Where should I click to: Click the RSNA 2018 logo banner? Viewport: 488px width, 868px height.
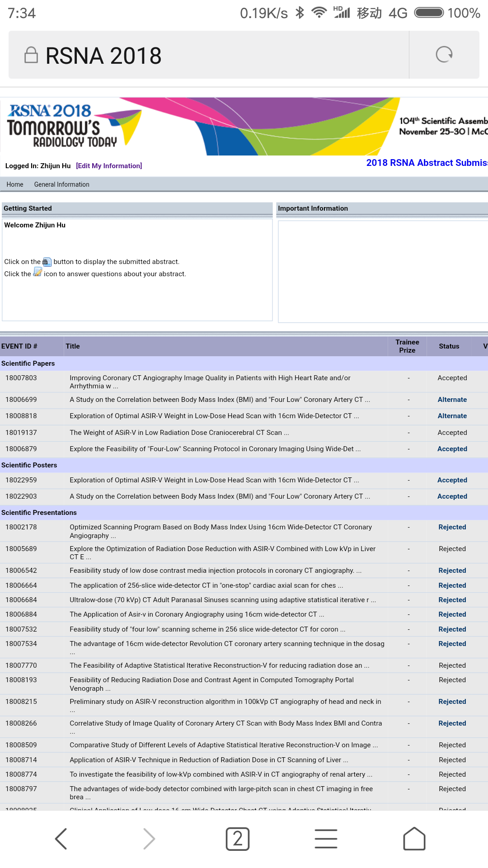click(63, 127)
